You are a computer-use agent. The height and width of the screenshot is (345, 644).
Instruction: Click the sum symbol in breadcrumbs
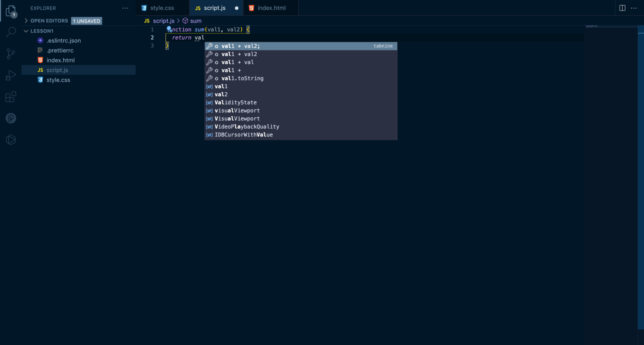point(196,21)
